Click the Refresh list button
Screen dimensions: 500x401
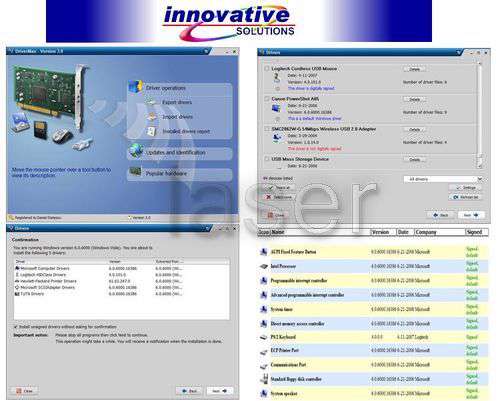(466, 197)
